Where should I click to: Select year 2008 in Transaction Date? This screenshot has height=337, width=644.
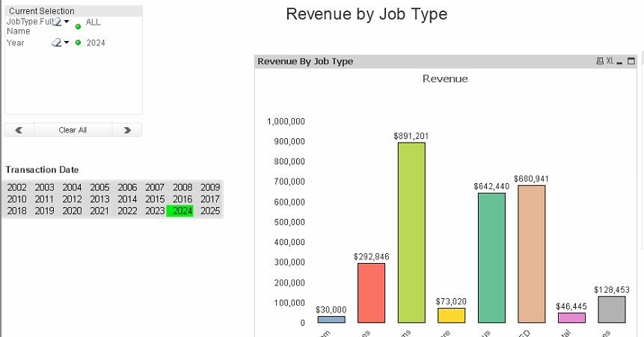[x=183, y=187]
